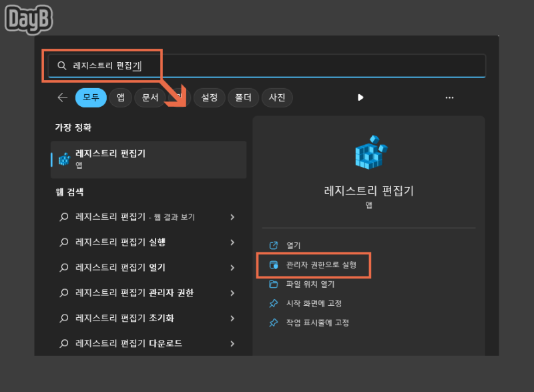
Task: Click the search field containing 레지스트리 편집기
Action: (266, 65)
